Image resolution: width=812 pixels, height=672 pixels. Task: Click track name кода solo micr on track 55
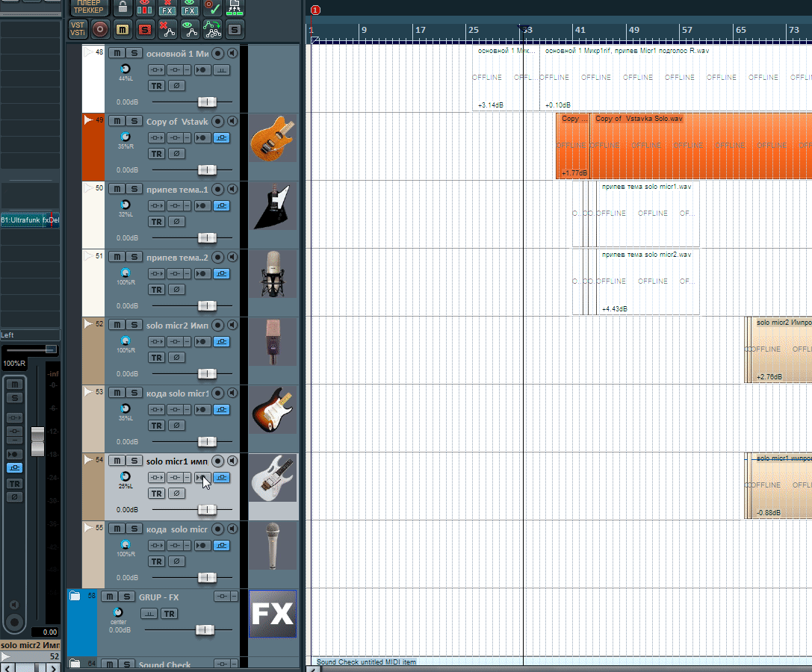pyautogui.click(x=176, y=529)
